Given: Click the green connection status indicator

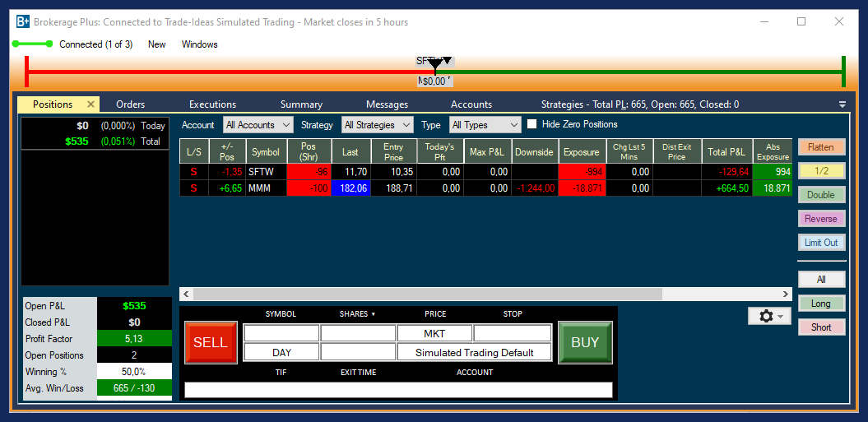Looking at the screenshot, I should [x=33, y=44].
